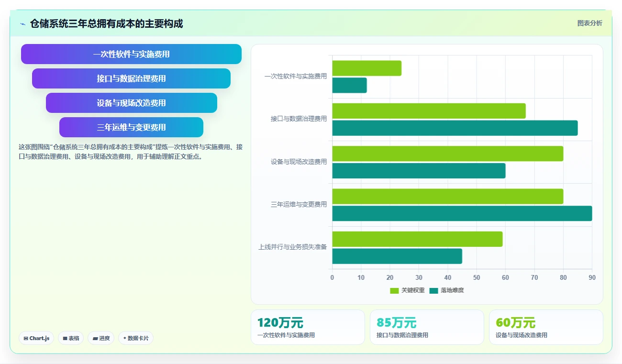Click the 关键权重 bar for 一次性软件与实施费用

click(367, 68)
